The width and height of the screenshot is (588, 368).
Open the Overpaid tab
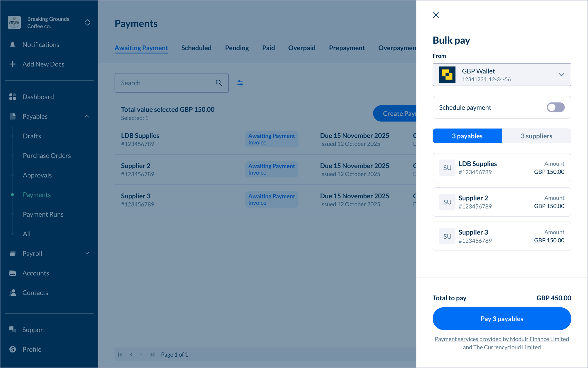tap(302, 48)
